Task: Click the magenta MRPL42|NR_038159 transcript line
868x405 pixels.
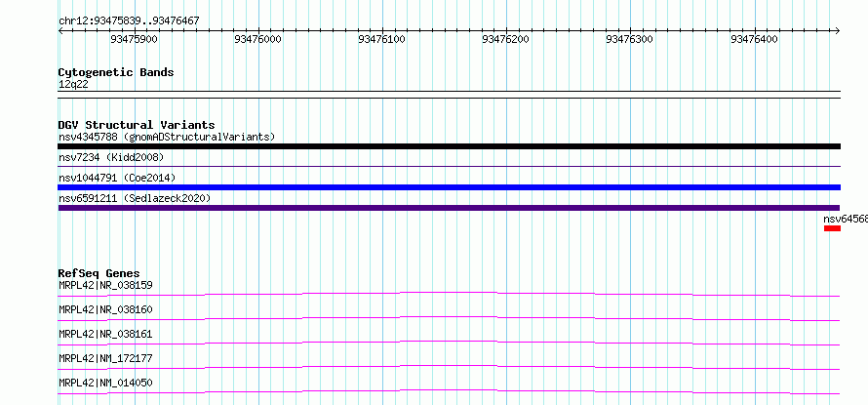Action: (449, 294)
